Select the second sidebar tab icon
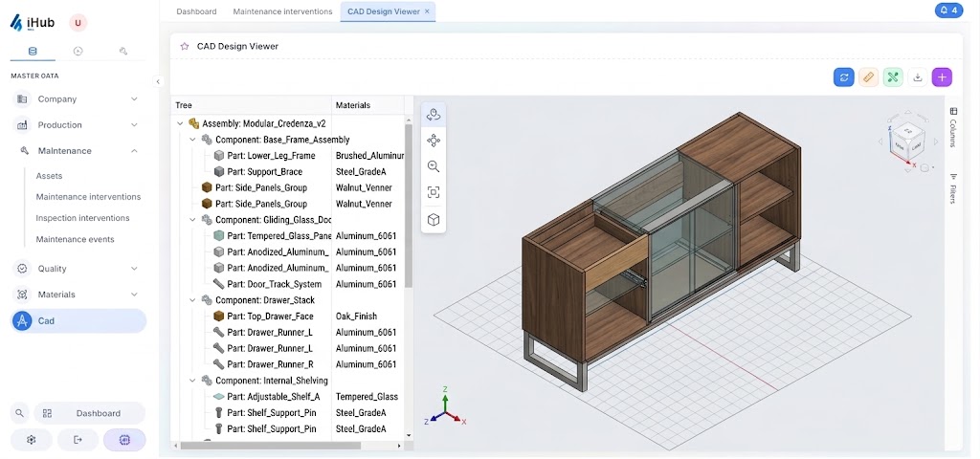 78,52
